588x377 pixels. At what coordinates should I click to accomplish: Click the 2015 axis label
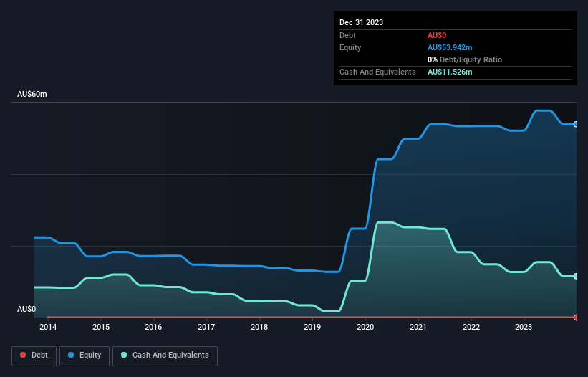101,327
